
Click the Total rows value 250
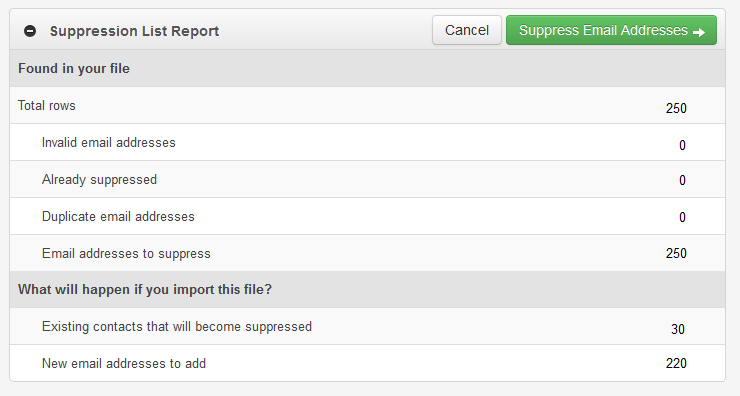click(x=676, y=108)
